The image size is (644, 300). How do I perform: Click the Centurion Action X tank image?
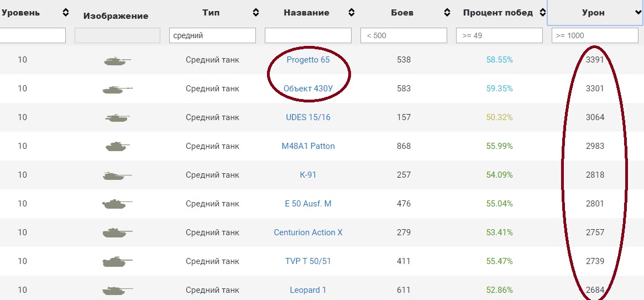[x=117, y=232]
